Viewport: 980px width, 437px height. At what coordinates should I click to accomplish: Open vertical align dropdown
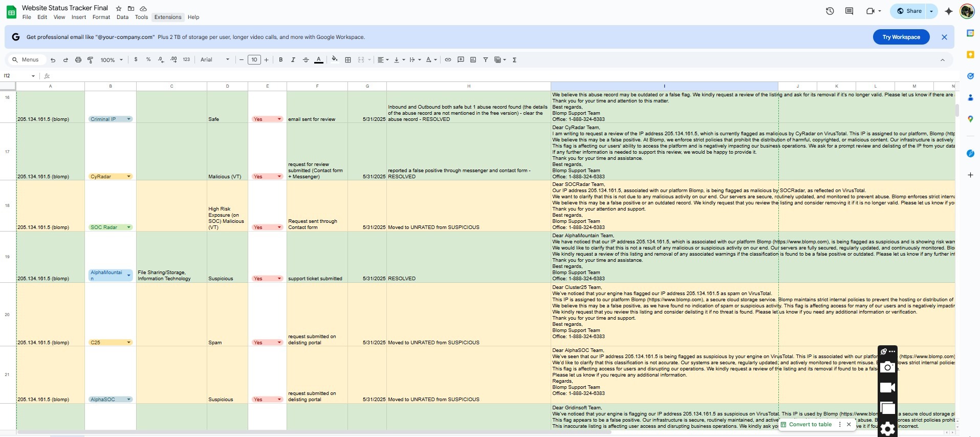click(399, 60)
